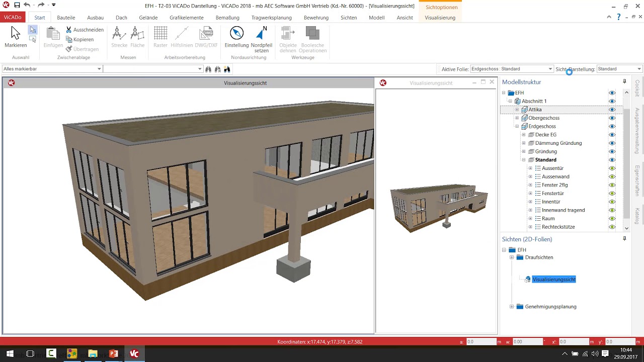Click the first binoculars search icon
The width and height of the screenshot is (644, 362).
(x=208, y=69)
